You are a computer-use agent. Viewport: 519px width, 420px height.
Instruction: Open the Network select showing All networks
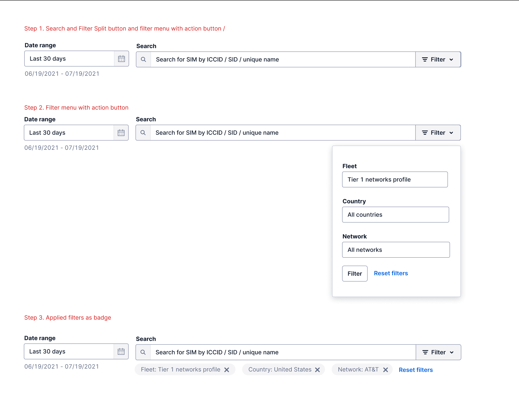396,250
